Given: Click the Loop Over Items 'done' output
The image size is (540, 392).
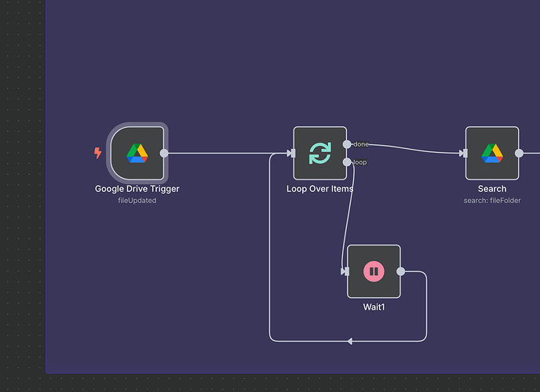Looking at the screenshot, I should [347, 144].
